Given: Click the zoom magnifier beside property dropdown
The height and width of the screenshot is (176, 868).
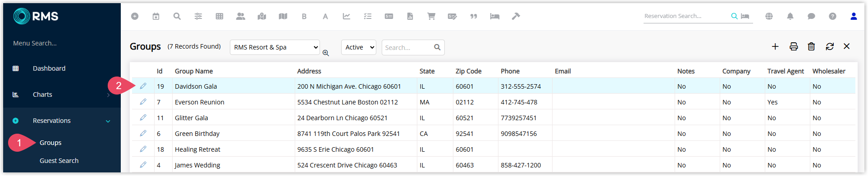Looking at the screenshot, I should (326, 53).
